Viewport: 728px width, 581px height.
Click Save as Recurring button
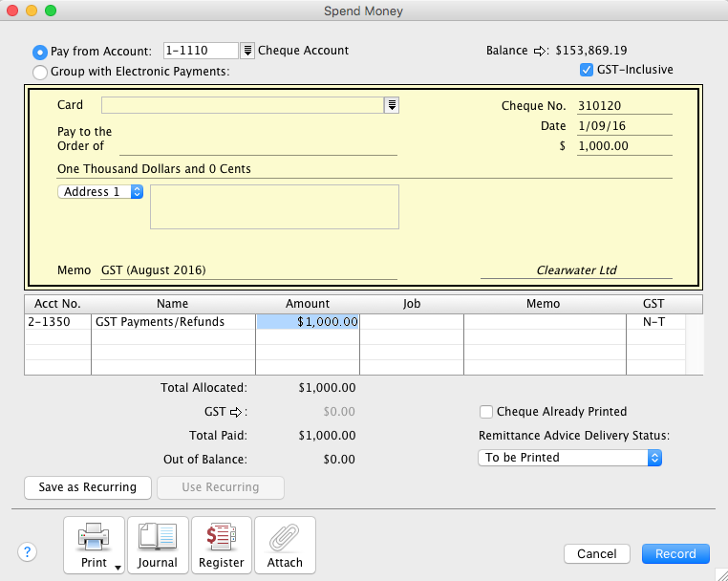87,487
